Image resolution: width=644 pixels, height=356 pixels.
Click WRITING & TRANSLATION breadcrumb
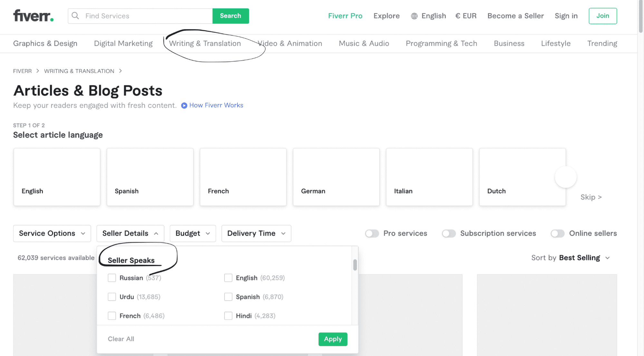click(x=79, y=71)
